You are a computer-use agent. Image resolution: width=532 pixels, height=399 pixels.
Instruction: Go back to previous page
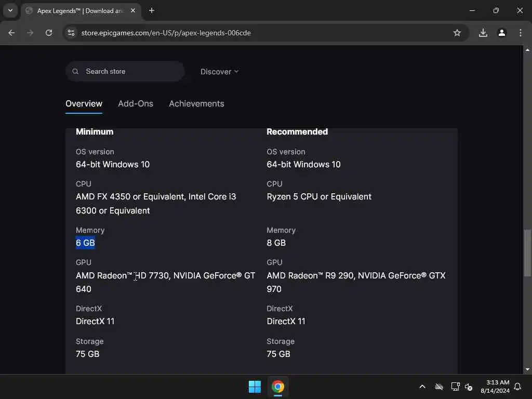coord(11,33)
